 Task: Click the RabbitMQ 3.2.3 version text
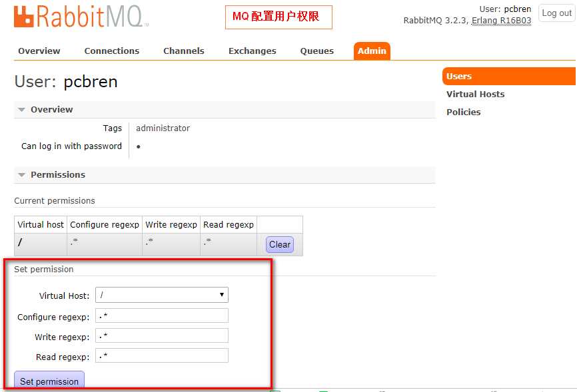click(436, 21)
